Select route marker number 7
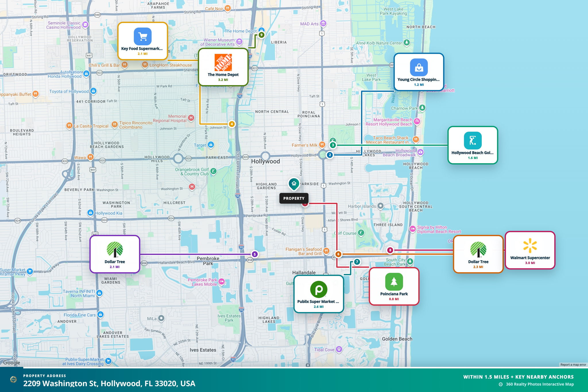This screenshot has width=588, height=392. tap(357, 262)
